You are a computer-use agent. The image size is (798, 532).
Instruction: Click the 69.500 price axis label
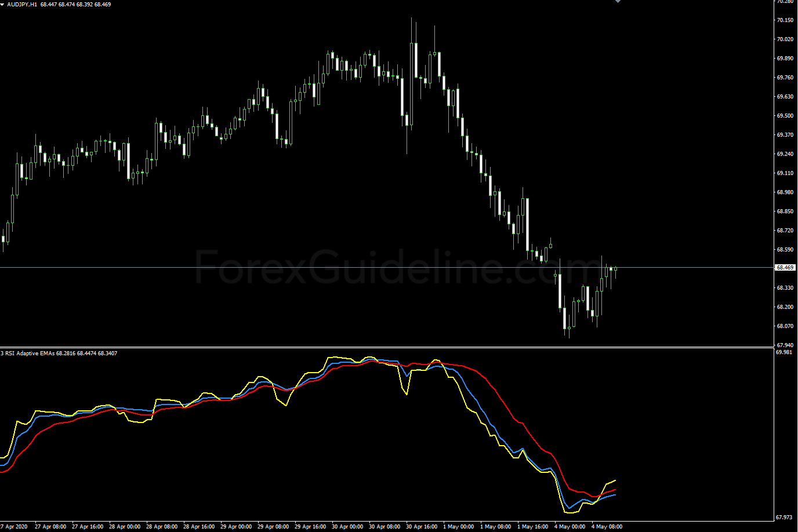point(785,116)
